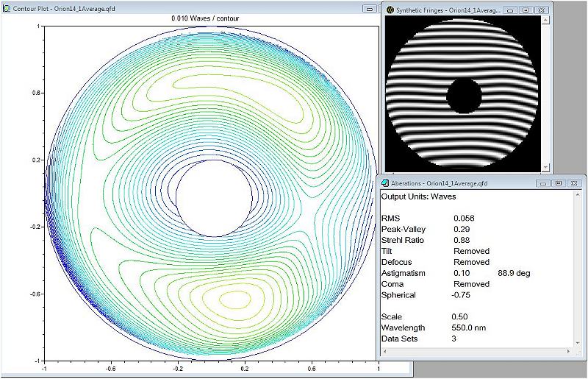Screen dimensions: 588x379
Task: Click the Aberrations horizontal scrollbar right arrow
Action: 568,351
